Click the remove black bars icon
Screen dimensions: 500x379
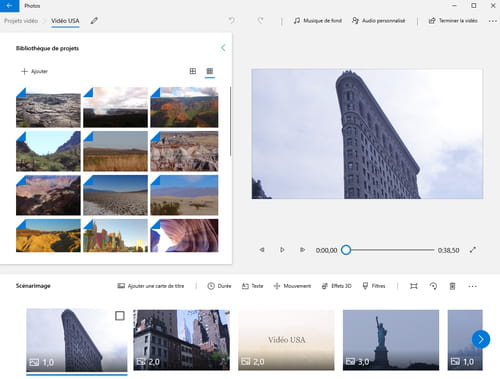coord(414,286)
